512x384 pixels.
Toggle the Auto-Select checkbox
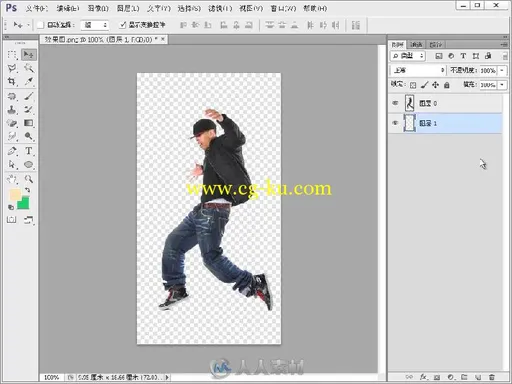click(x=40, y=25)
